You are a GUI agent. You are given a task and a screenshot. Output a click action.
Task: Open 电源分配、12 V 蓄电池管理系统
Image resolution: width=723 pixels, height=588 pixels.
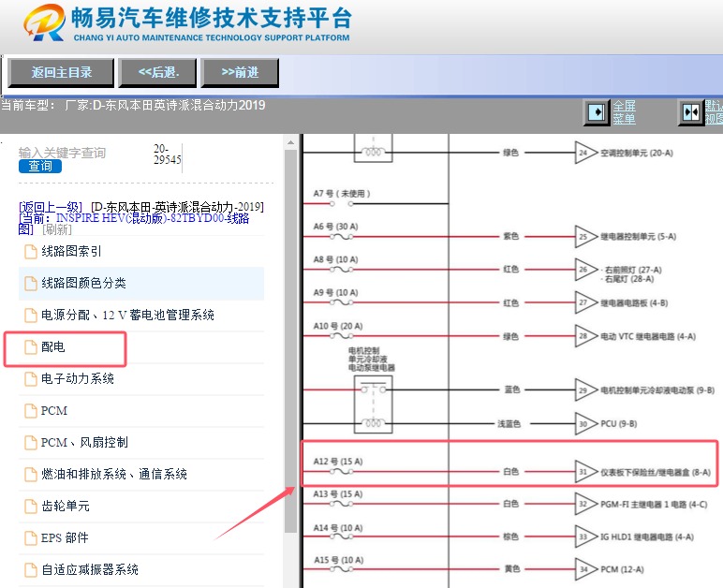127,315
